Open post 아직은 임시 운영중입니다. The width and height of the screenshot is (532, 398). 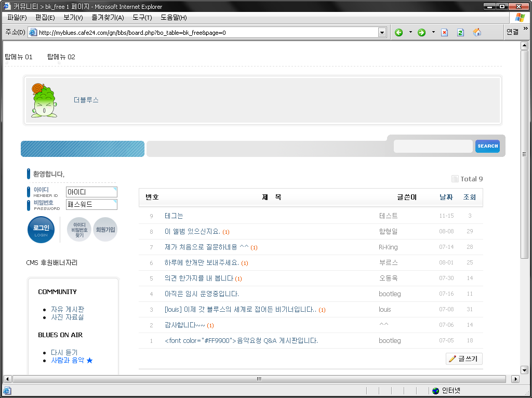(202, 294)
